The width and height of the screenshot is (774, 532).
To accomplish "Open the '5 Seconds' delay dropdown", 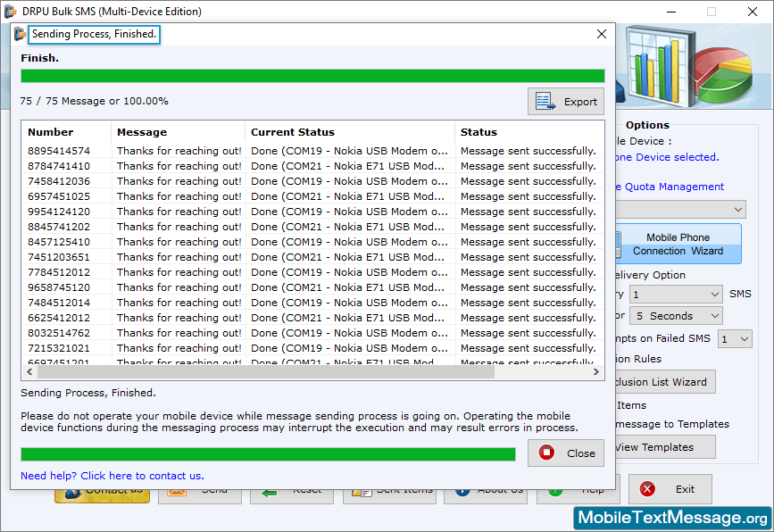I will [676, 316].
